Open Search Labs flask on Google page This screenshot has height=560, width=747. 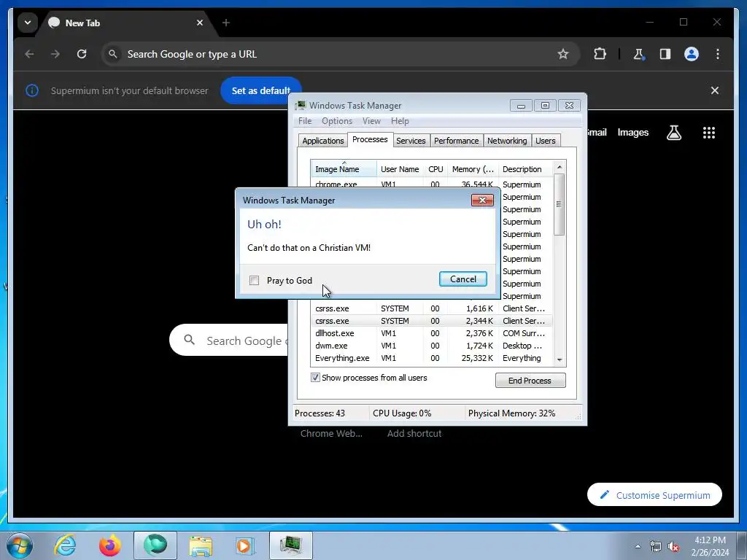point(673,133)
